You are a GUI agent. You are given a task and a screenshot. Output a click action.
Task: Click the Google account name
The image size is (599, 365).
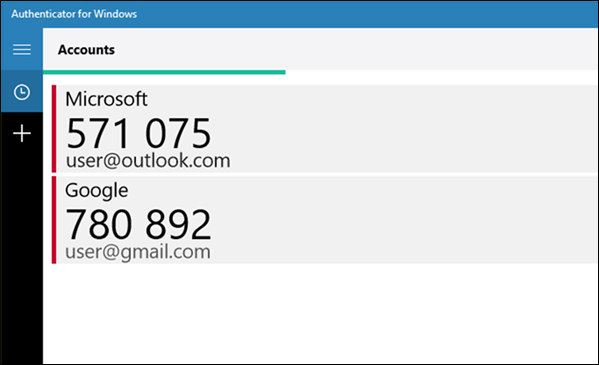click(97, 191)
